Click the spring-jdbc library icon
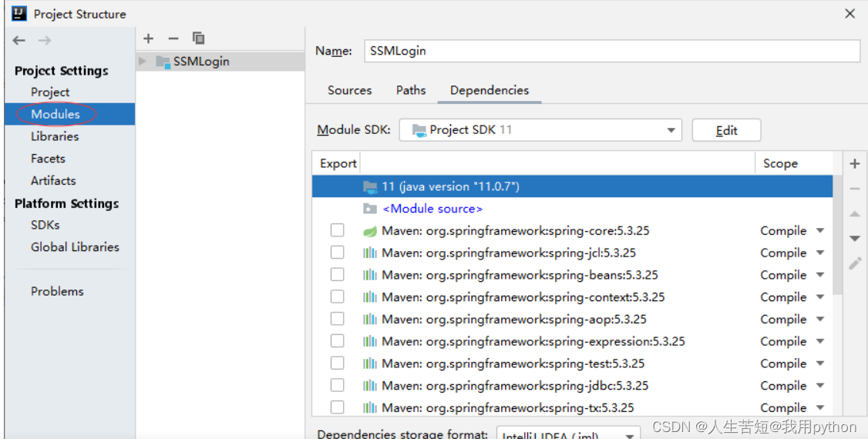 point(370,386)
